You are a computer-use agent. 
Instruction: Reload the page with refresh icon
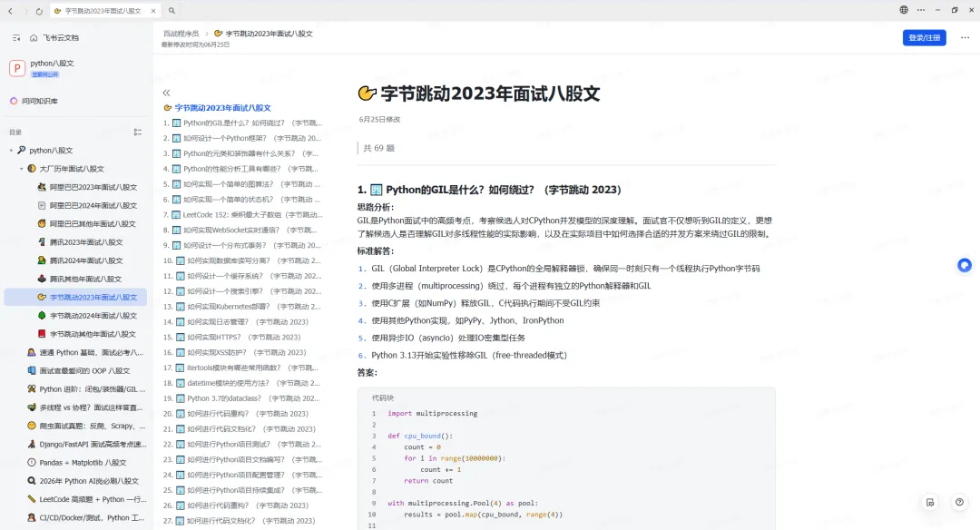[39, 11]
